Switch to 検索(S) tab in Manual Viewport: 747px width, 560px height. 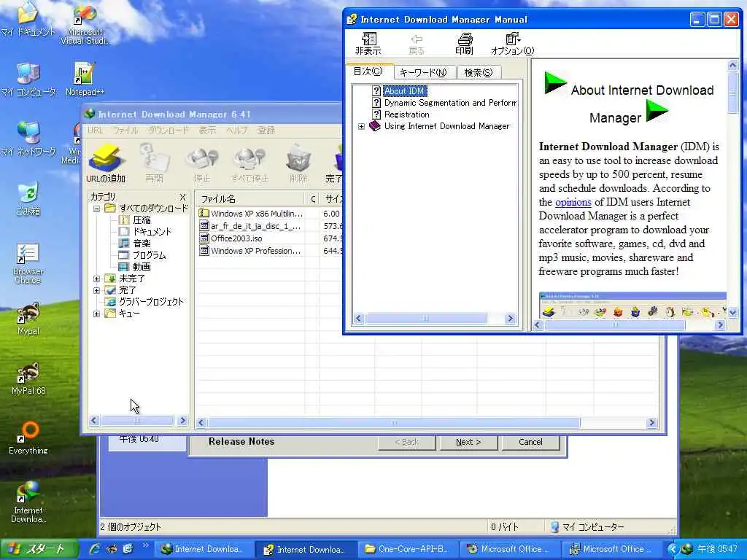pyautogui.click(x=479, y=72)
